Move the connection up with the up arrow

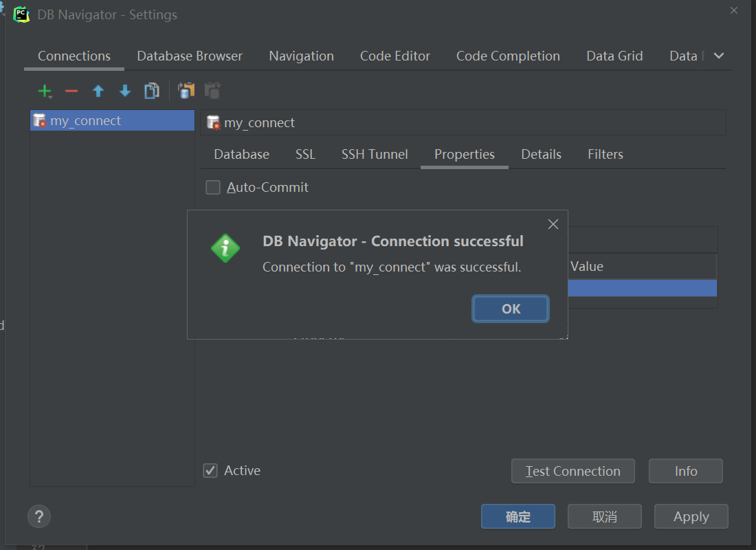point(98,91)
